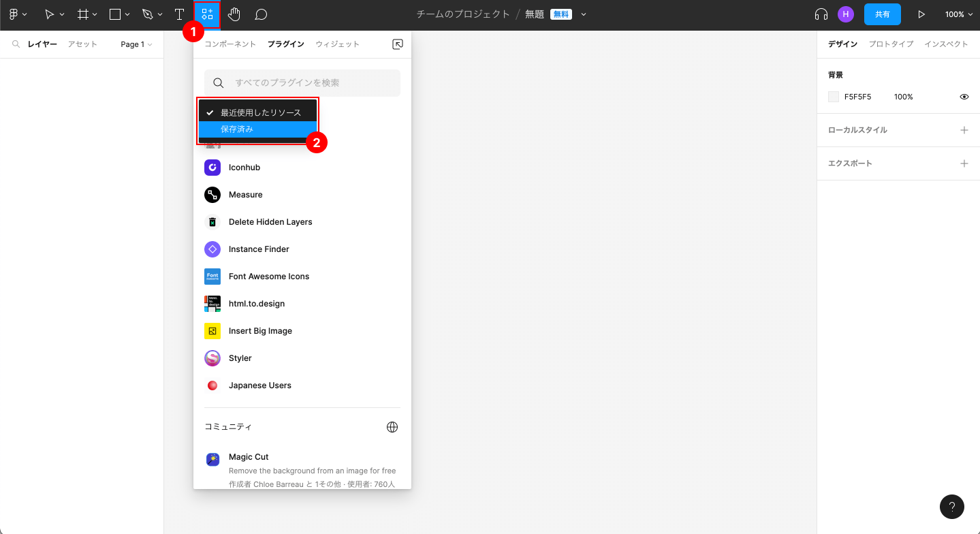This screenshot has width=980, height=534.
Task: Click the 無料 plan badge
Action: click(561, 14)
